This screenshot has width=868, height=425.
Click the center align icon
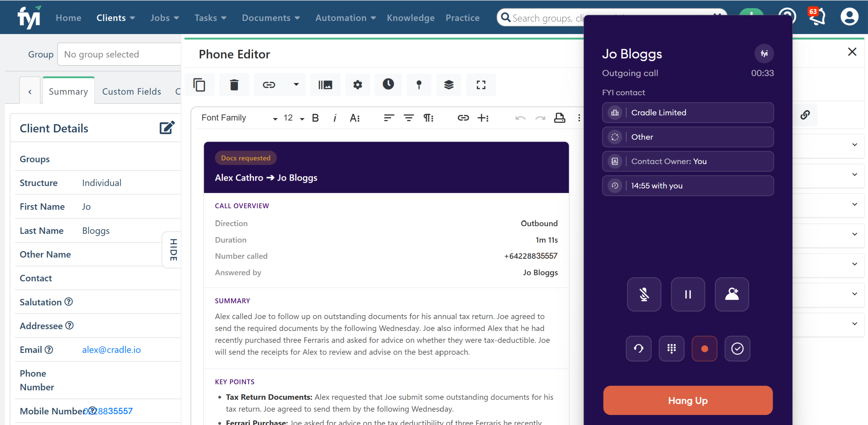pyautogui.click(x=409, y=118)
